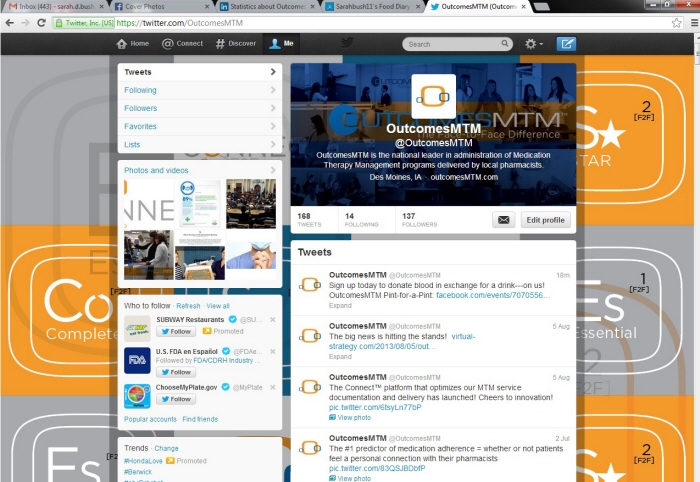Open direct messages envelope icon
Viewport: 700px width, 482px height.
pos(503,220)
